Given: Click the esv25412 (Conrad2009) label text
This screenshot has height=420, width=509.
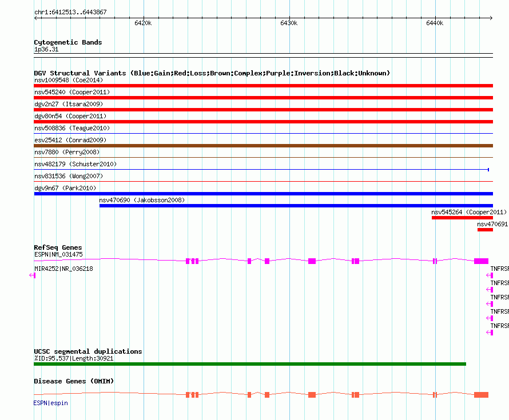Looking at the screenshot, I should pyautogui.click(x=70, y=140).
